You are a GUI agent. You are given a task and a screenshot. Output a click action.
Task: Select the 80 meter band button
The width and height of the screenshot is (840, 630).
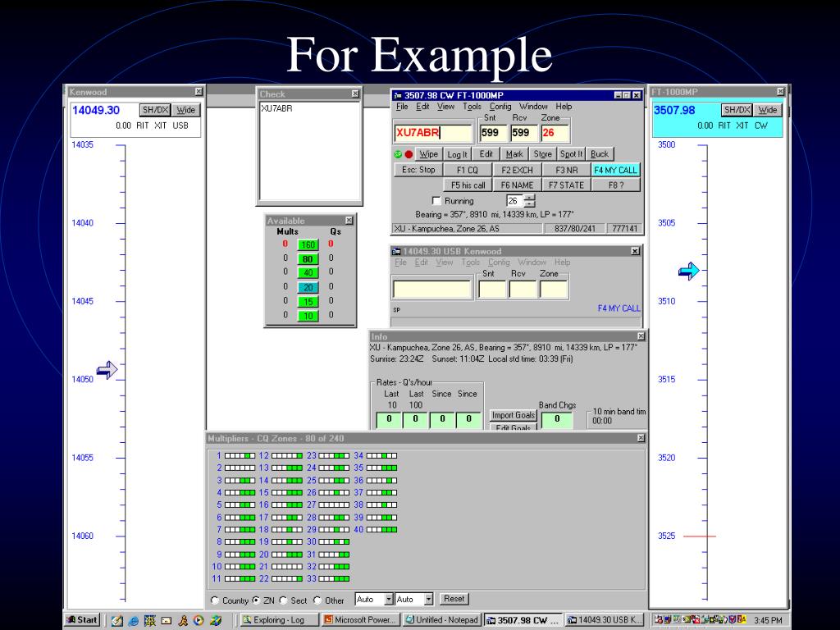point(308,258)
